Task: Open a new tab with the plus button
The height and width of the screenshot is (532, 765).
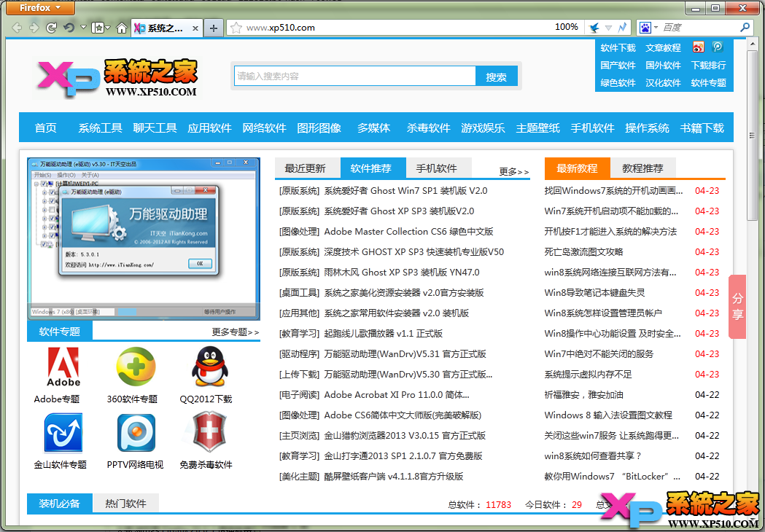Action: (x=213, y=28)
